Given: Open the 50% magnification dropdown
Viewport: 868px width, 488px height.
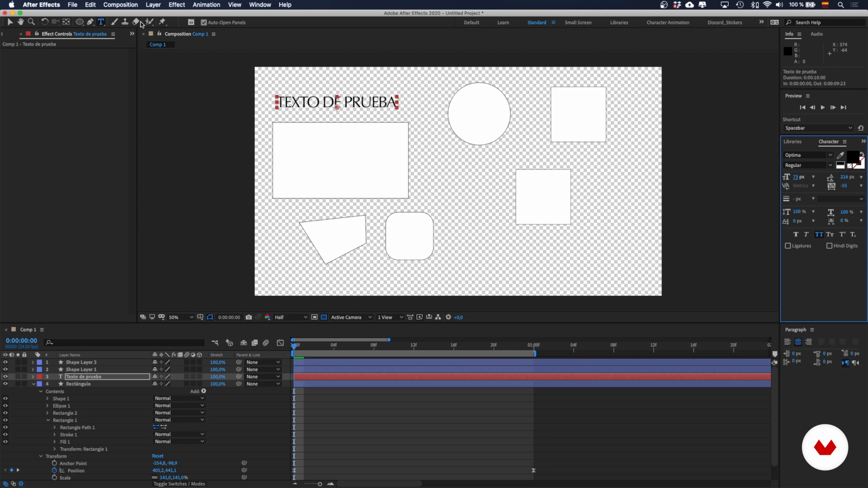Looking at the screenshot, I should click(181, 317).
